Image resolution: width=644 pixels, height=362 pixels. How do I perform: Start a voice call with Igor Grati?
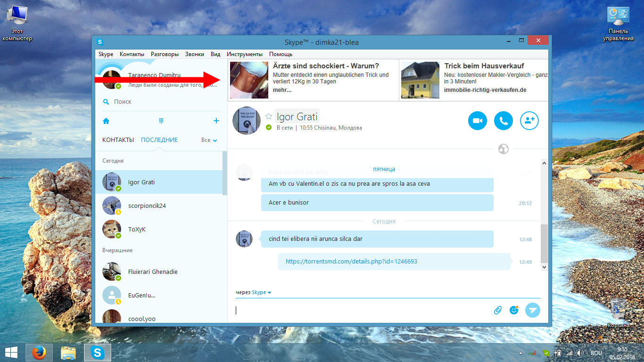coord(504,121)
